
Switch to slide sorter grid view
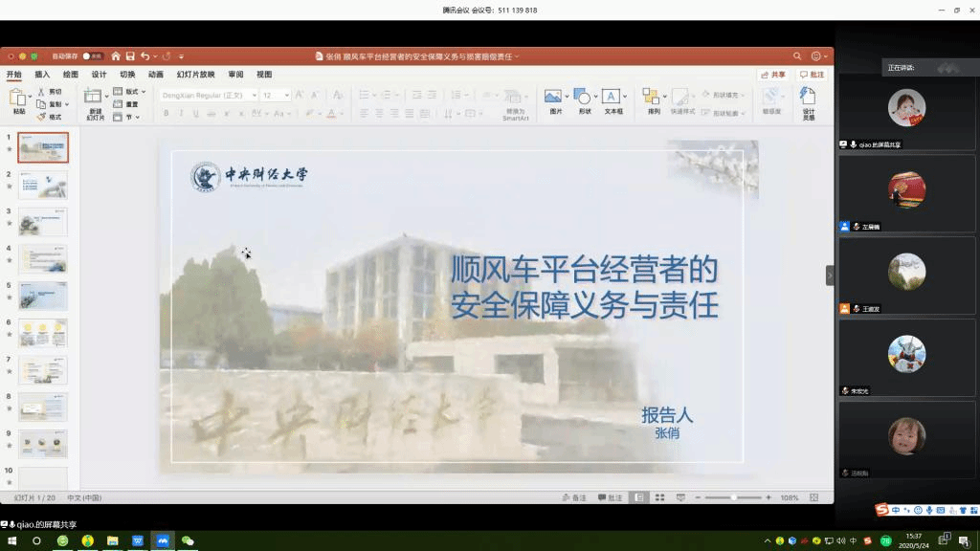[x=659, y=497]
